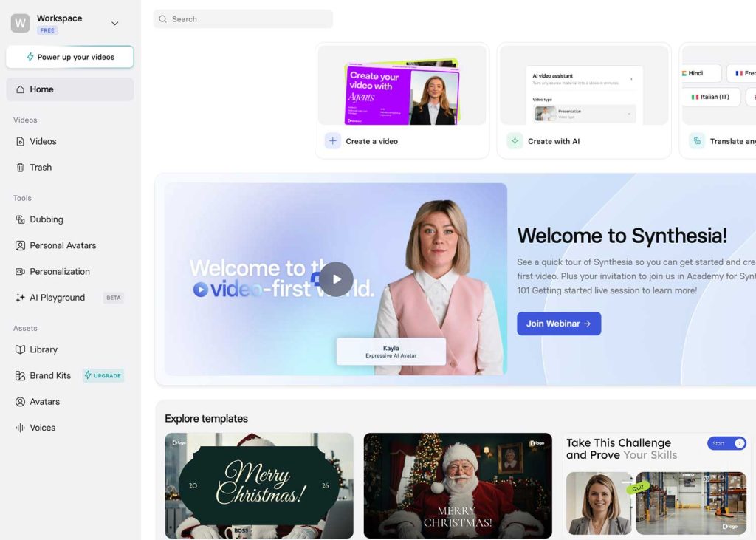Play the Welcome intro video
Image resolution: width=756 pixels, height=540 pixels.
coord(337,279)
